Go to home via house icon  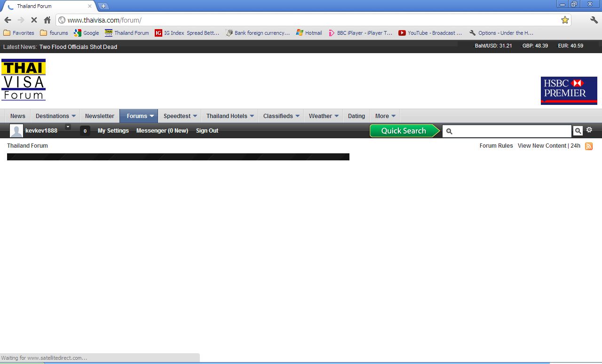point(47,20)
